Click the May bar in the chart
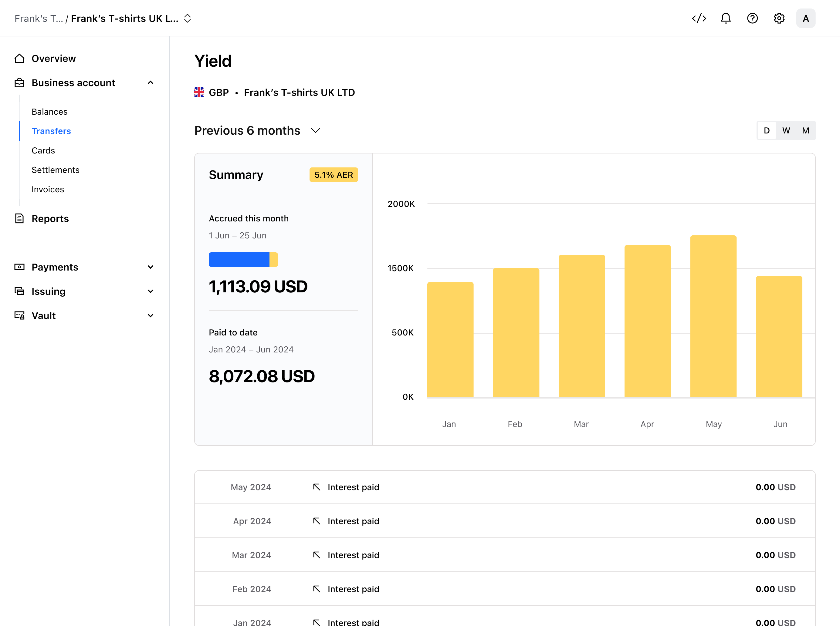Image resolution: width=840 pixels, height=626 pixels. tap(713, 316)
